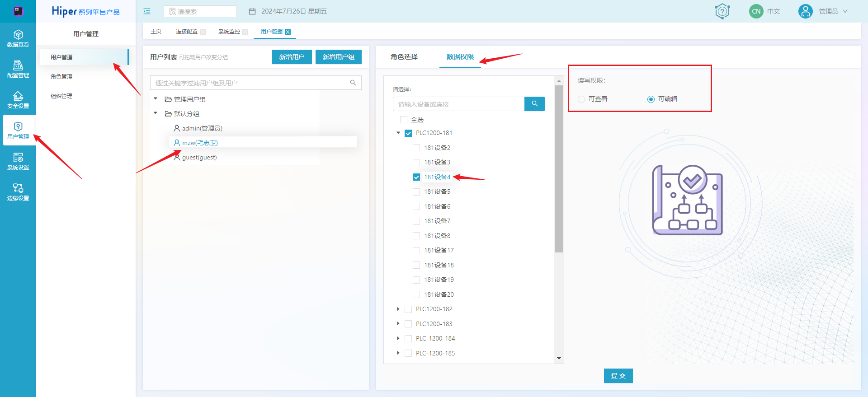Click the device list scrollbar thumb
This screenshot has height=397, width=868.
point(559,169)
